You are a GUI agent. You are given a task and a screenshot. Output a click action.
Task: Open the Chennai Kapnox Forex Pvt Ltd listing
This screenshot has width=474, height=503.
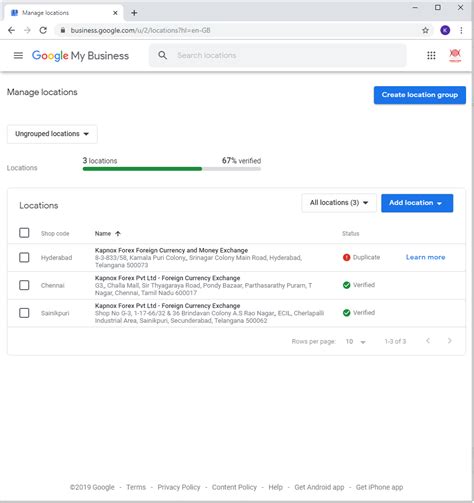pyautogui.click(x=167, y=278)
